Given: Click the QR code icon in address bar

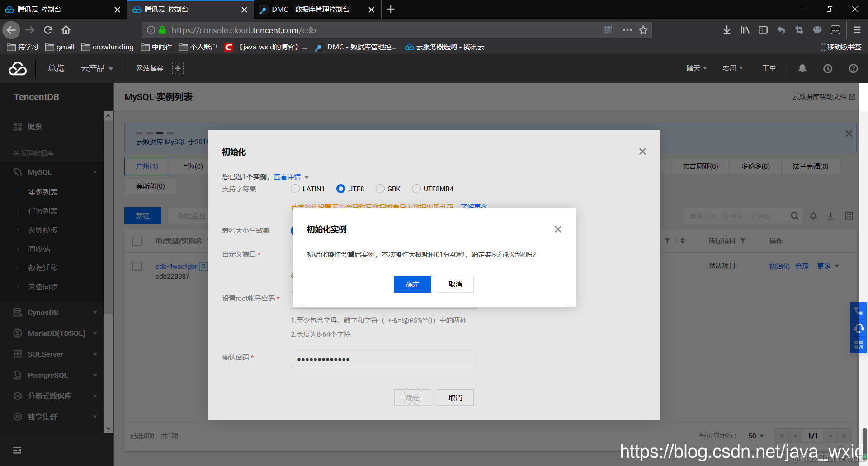Looking at the screenshot, I should (608, 30).
